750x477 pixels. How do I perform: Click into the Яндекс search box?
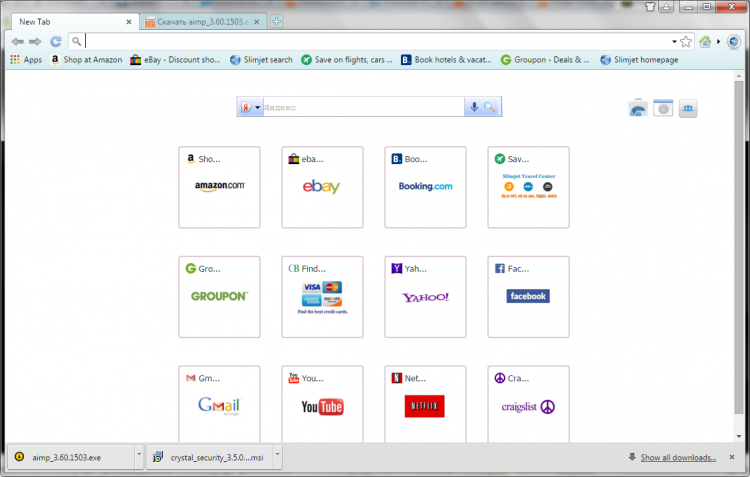tap(363, 107)
